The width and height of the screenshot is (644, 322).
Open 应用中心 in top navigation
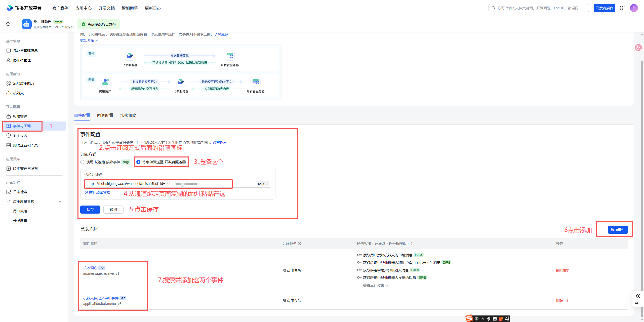tap(84, 8)
